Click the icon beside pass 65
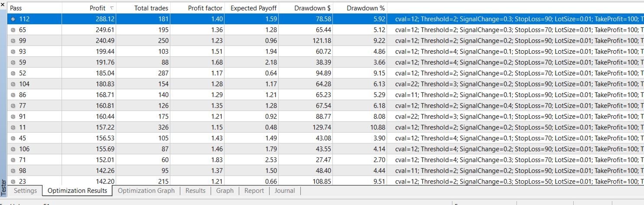This screenshot has width=644, height=205. click(13, 30)
